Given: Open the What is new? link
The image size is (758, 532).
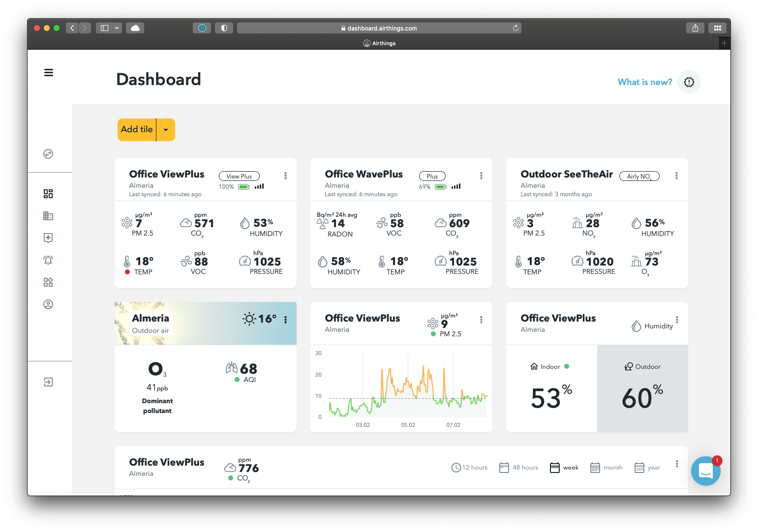Looking at the screenshot, I should [644, 82].
